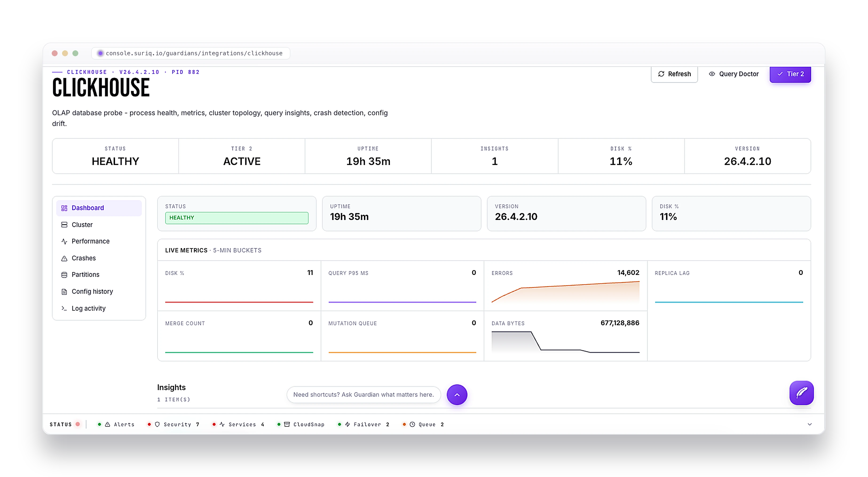Open the Crashes section
This screenshot has width=868, height=477.
click(x=99, y=258)
